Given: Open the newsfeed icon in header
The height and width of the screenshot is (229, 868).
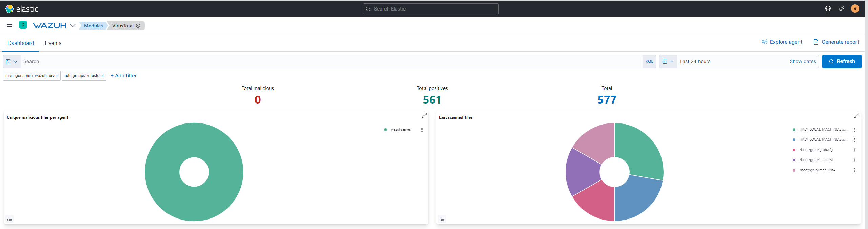Looking at the screenshot, I should click(x=841, y=9).
